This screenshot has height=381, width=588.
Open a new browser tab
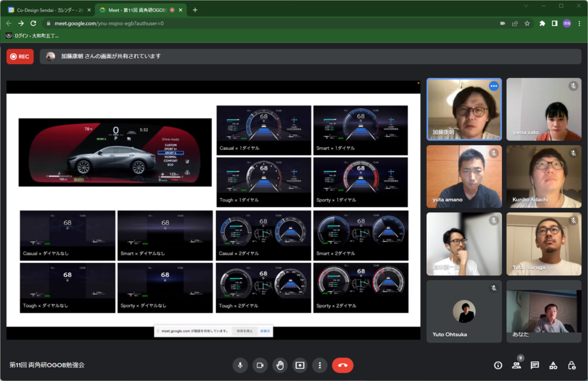[195, 10]
